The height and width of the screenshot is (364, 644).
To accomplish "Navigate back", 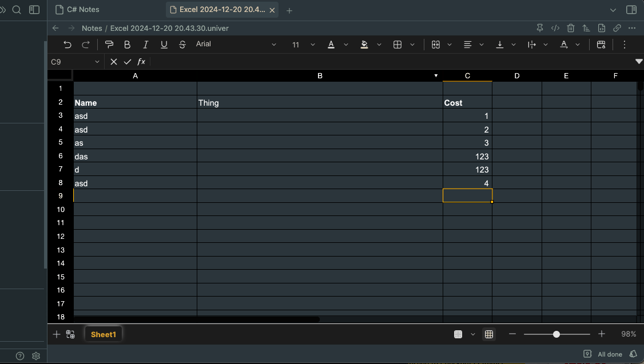I will [55, 28].
